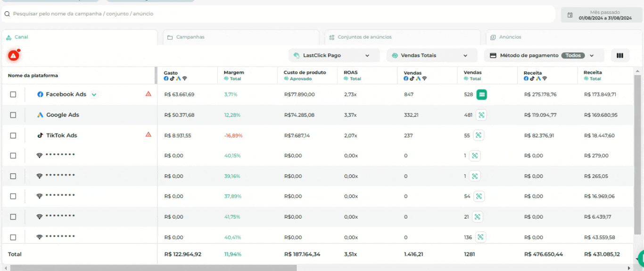Check the TikTok Ads row checkbox
The image size is (644, 271).
point(13,135)
